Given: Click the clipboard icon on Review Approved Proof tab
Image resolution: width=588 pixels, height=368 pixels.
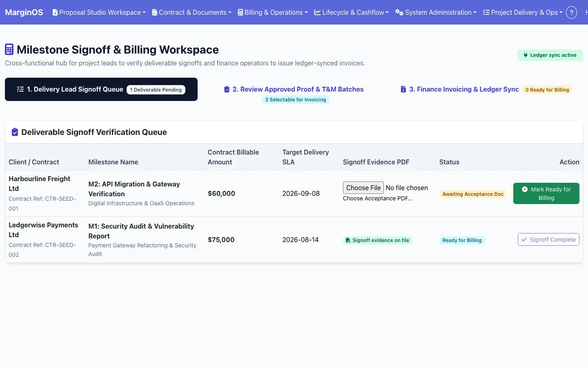Looking at the screenshot, I should tap(227, 89).
